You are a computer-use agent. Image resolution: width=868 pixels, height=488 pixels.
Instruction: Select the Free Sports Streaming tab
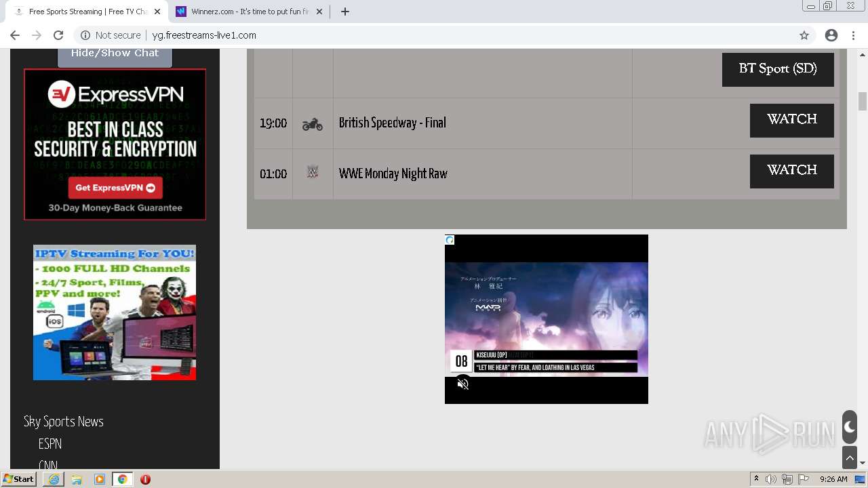86,12
